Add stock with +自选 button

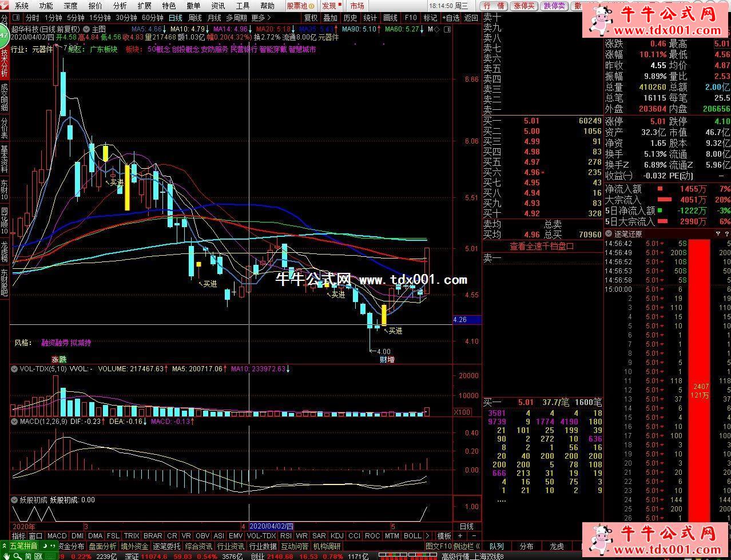click(x=450, y=18)
